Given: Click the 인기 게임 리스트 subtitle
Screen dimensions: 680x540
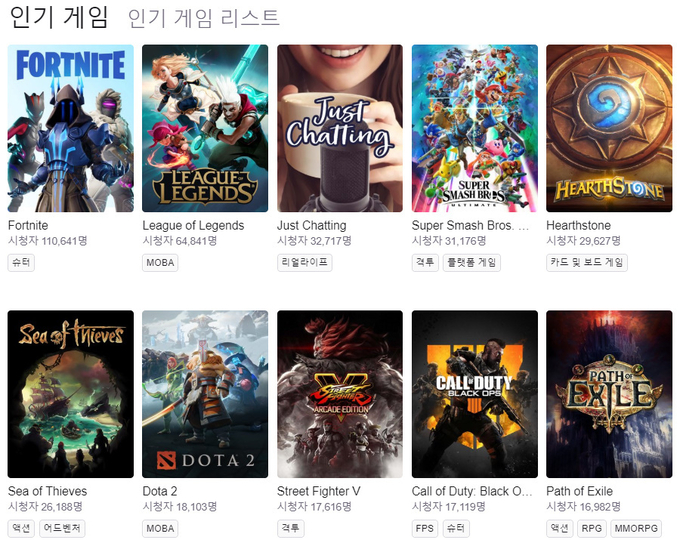Looking at the screenshot, I should [204, 18].
